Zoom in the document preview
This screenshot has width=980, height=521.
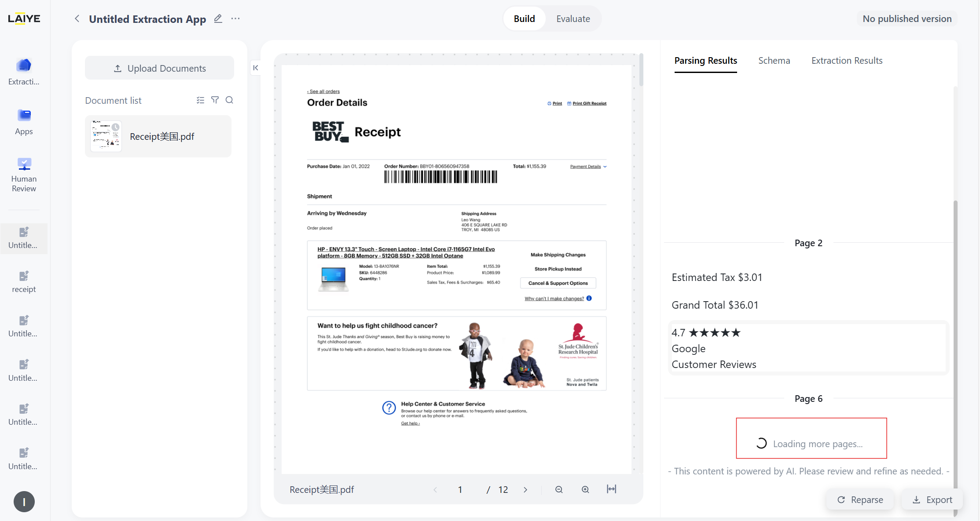585,489
